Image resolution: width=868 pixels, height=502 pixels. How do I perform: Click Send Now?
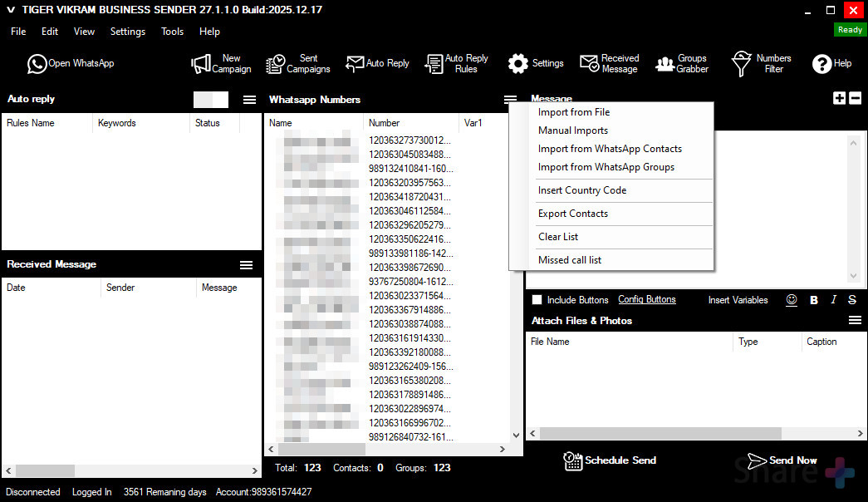click(x=782, y=460)
